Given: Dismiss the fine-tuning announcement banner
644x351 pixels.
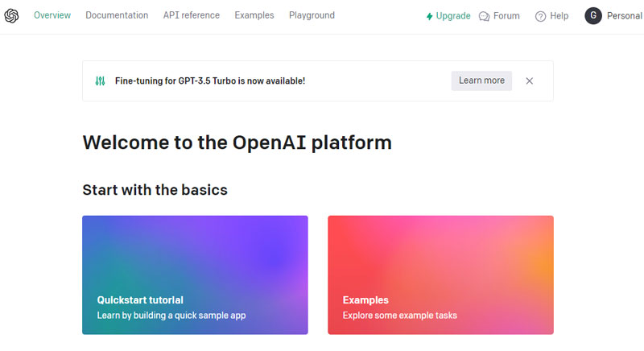Looking at the screenshot, I should [530, 81].
